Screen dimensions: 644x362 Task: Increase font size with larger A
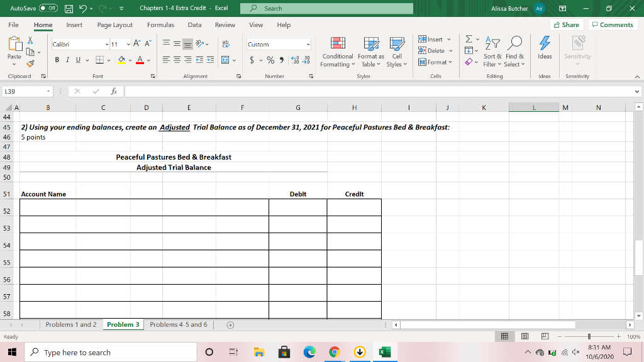tap(137, 43)
